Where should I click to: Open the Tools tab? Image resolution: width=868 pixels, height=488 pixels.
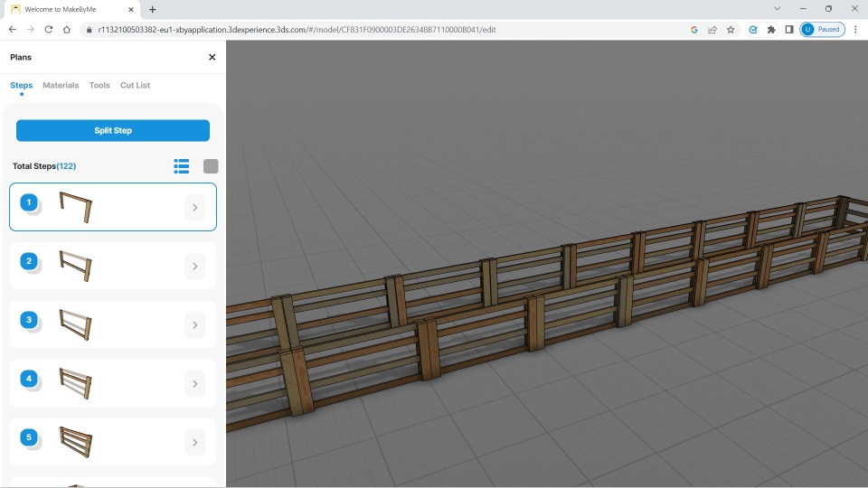point(99,85)
